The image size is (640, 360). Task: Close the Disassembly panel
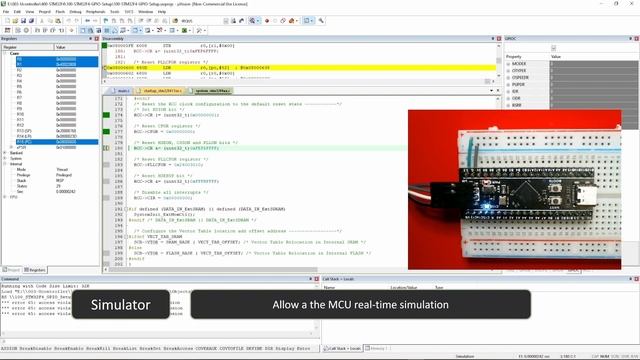tap(499, 38)
